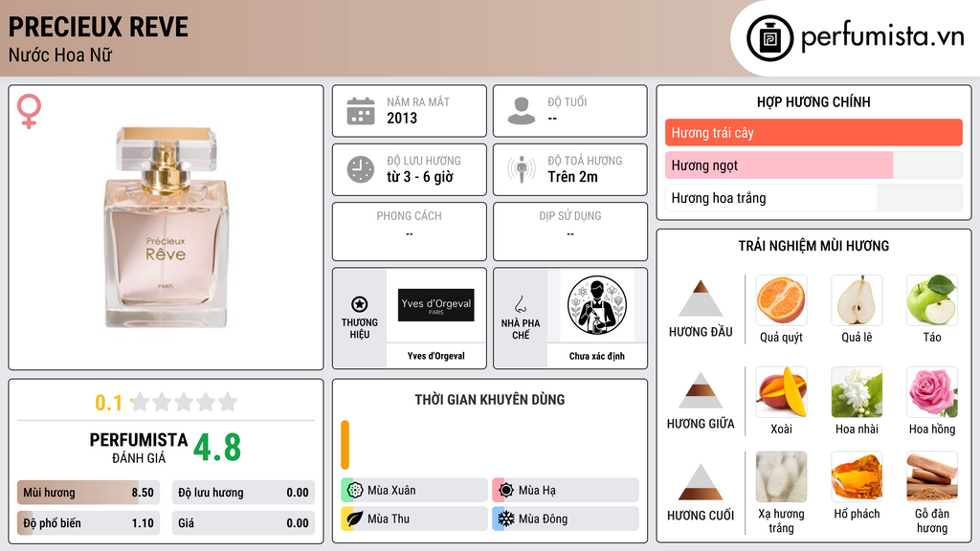This screenshot has height=551, width=980.
Task: Click the perfumista.vn site name
Action: [x=882, y=37]
